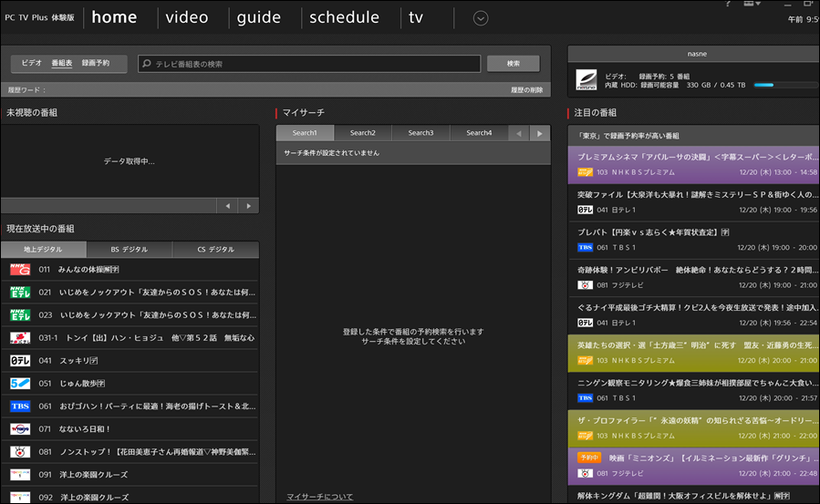Screen dimensions: 820x504
Task: Click the channel 091 station logo
Action: tap(20, 475)
